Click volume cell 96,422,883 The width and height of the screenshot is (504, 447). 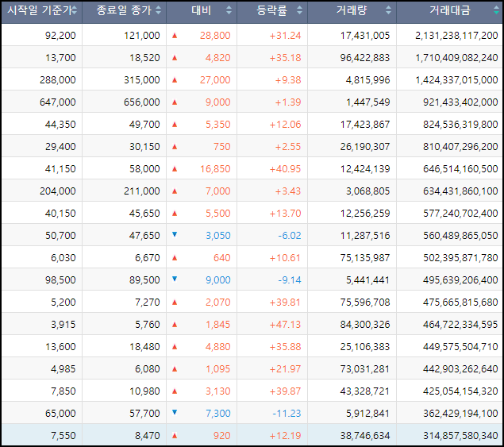tap(365, 58)
